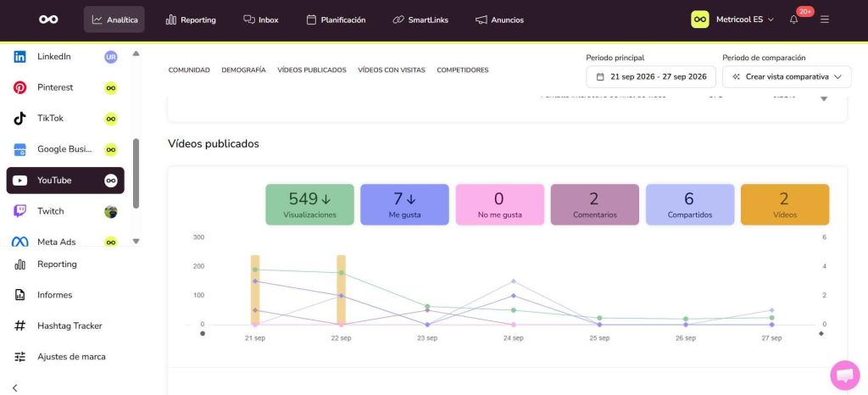
Task: Click the Twitch account avatar
Action: point(111,211)
